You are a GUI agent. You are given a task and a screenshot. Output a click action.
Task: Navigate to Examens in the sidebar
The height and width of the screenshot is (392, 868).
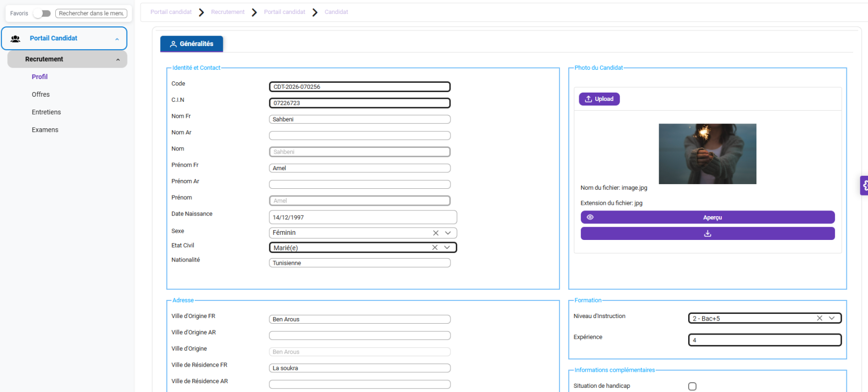coord(45,130)
